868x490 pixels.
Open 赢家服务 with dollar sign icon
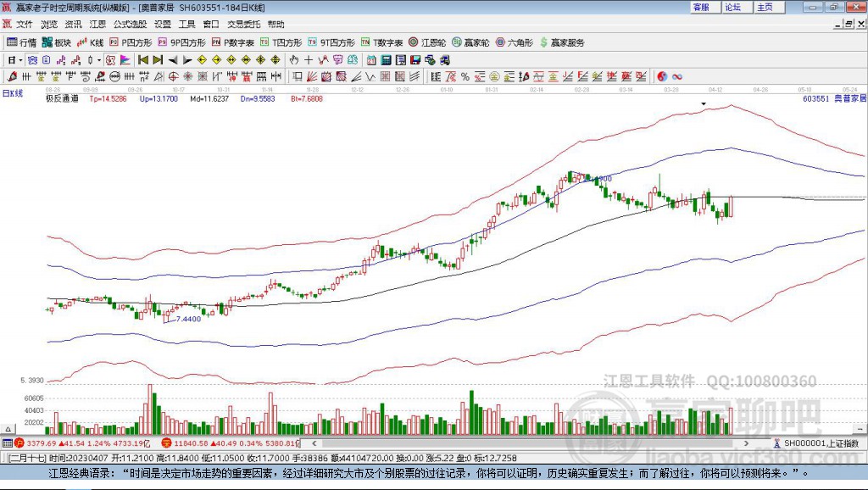[562, 42]
